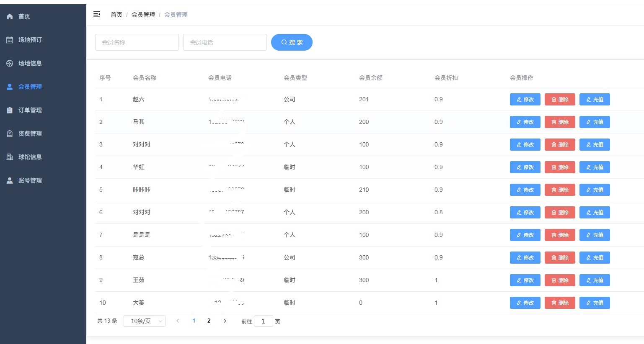Click 修改 in row 3

525,144
